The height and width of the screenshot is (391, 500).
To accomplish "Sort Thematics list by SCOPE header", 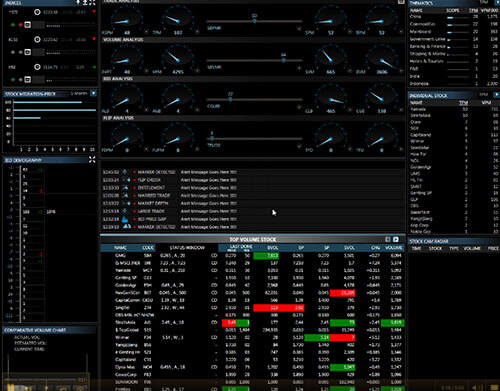I will coord(453,10).
